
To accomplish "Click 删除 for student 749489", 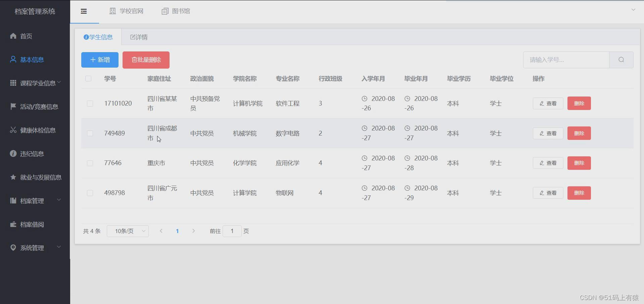I will coord(579,133).
